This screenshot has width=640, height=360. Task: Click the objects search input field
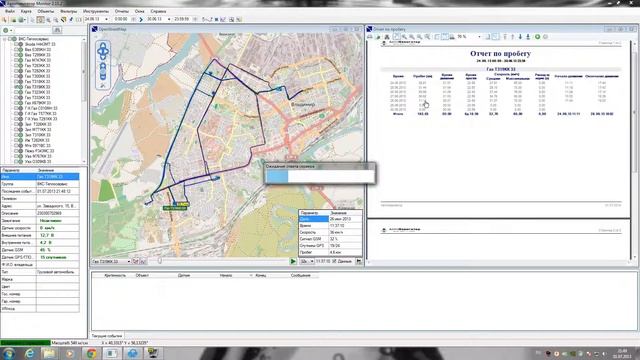33,30
